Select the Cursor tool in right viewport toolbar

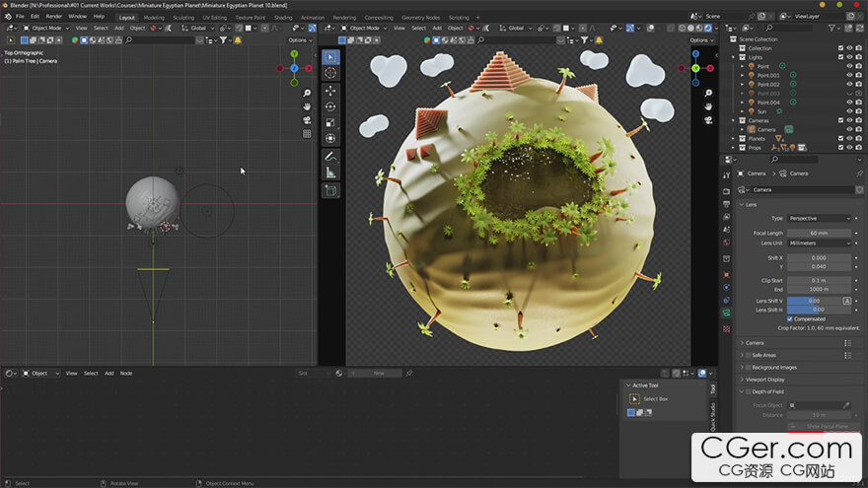point(330,73)
